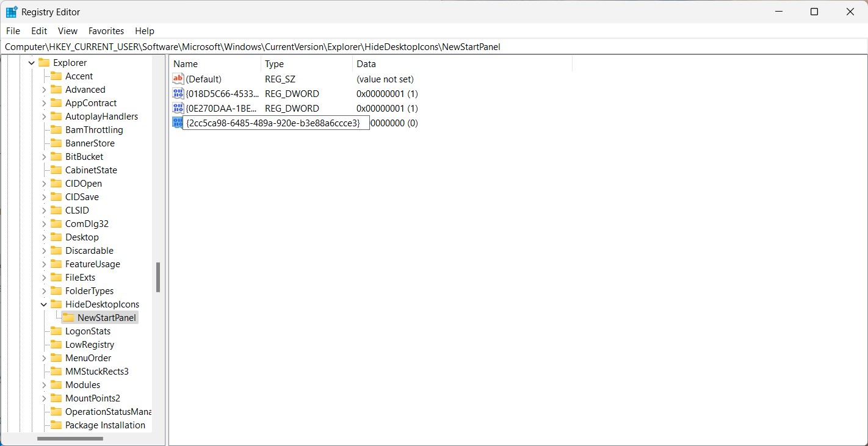Screen dimensions: 868x446
Task: Expand the BitBucket key
Action: pos(44,157)
